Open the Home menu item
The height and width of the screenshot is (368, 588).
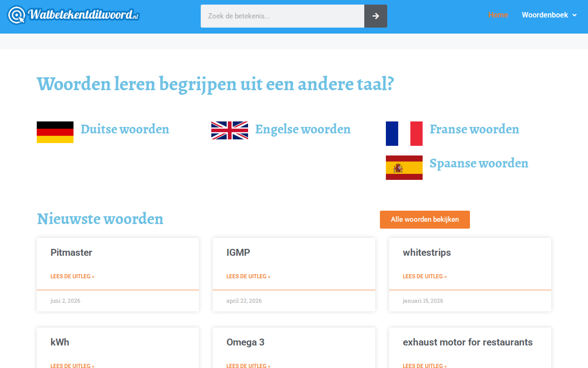click(x=498, y=15)
